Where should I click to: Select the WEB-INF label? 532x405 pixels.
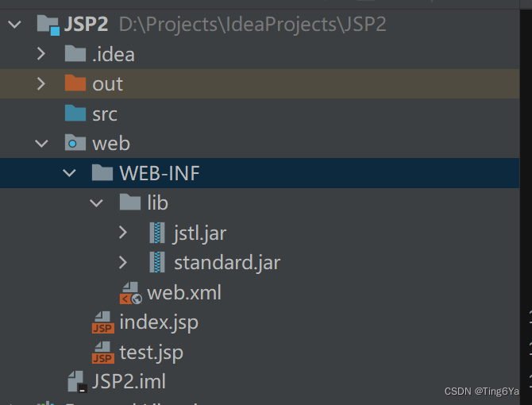click(x=160, y=173)
